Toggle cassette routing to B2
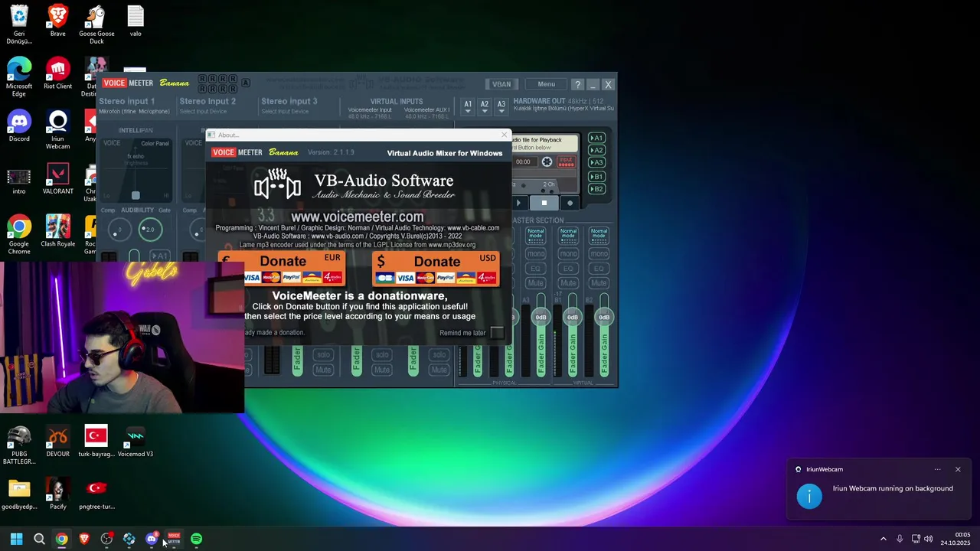980x551 pixels. (x=596, y=189)
